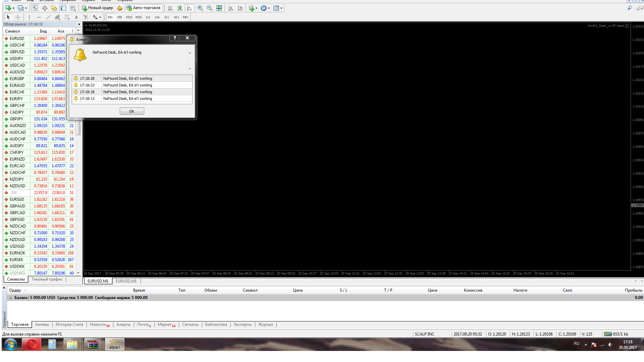The image size is (644, 362).
Task: Toggle H4 timeframe button
Action: tap(157, 17)
